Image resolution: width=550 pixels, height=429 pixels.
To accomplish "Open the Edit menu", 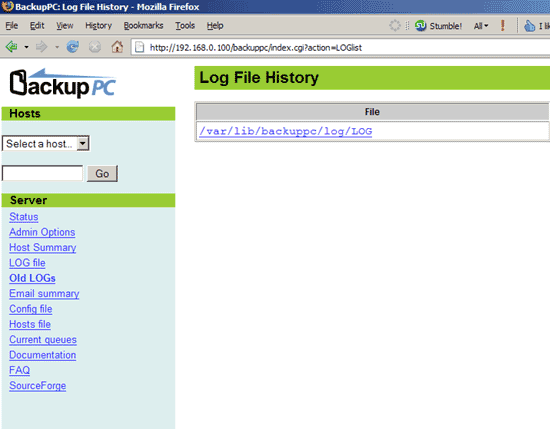I will coord(37,26).
